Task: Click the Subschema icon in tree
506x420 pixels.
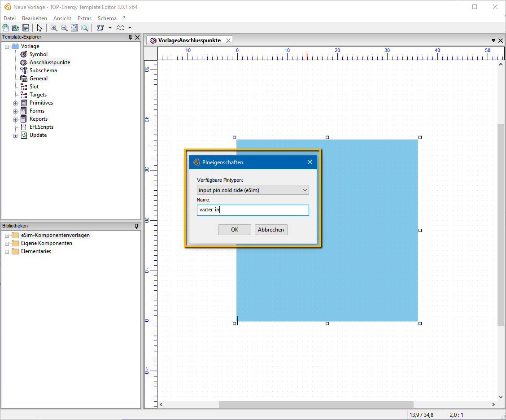Action: 24,70
